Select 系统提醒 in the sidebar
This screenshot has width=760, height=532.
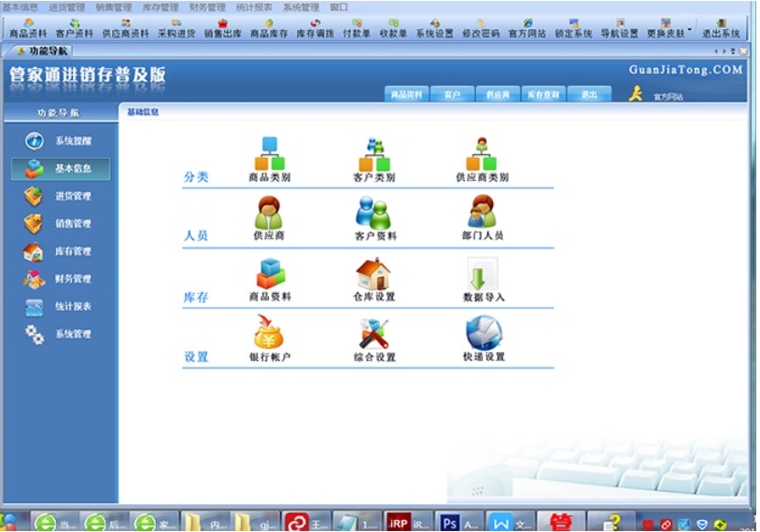click(x=61, y=141)
